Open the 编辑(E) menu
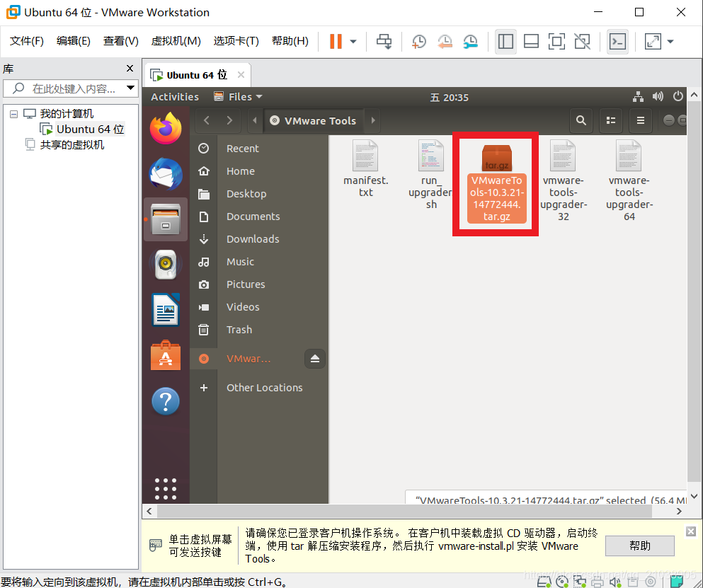Image resolution: width=703 pixels, height=588 pixels. coord(73,41)
